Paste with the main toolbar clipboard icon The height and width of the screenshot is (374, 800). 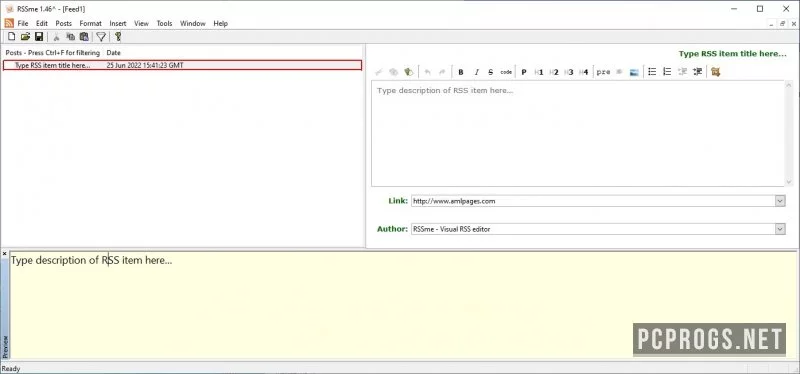[84, 37]
